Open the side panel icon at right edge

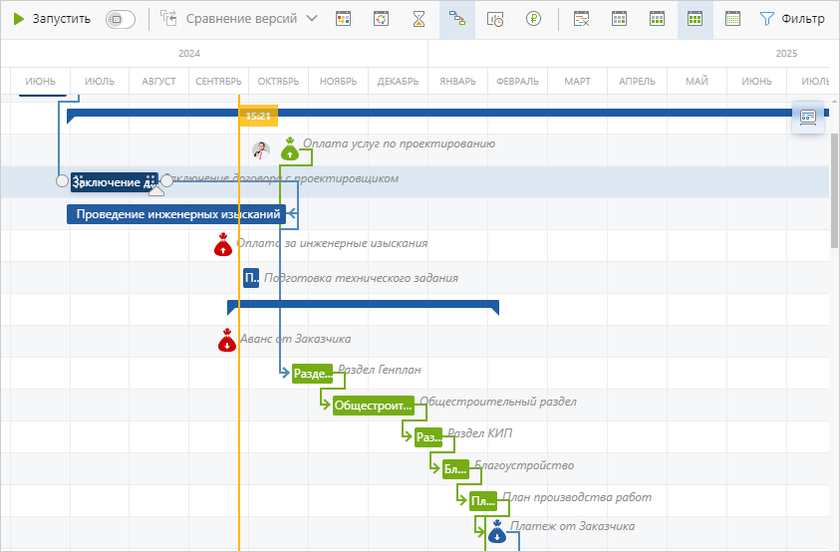(x=807, y=117)
